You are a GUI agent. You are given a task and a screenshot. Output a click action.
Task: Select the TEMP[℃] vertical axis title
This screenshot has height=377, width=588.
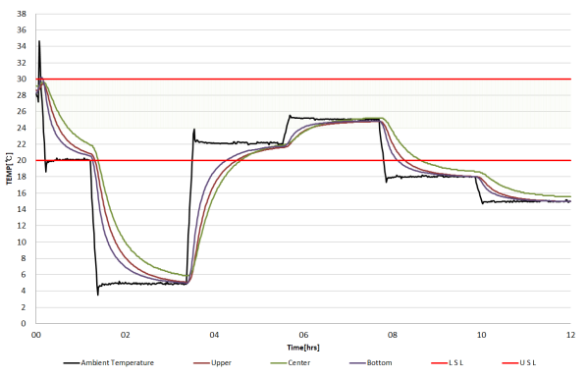click(x=9, y=169)
